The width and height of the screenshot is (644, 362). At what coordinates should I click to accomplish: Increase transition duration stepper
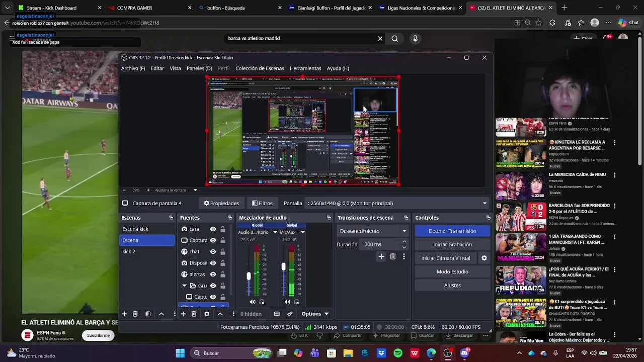tap(404, 242)
